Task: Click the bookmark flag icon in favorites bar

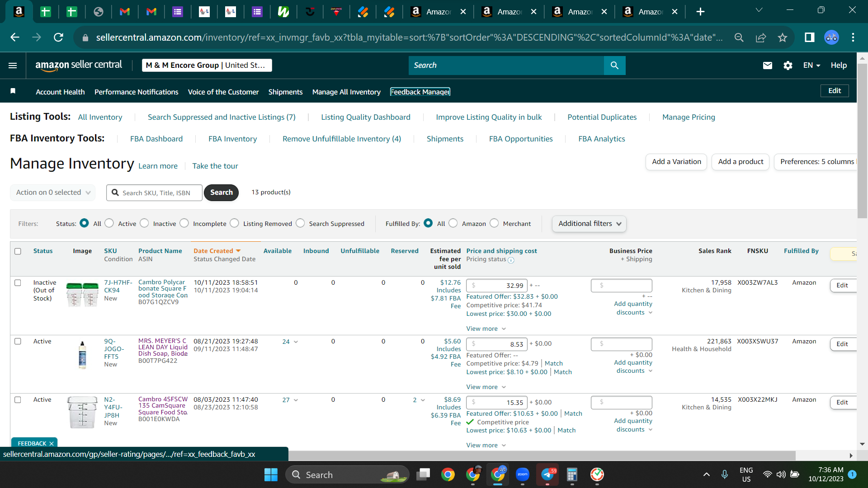Action: coord(13,91)
